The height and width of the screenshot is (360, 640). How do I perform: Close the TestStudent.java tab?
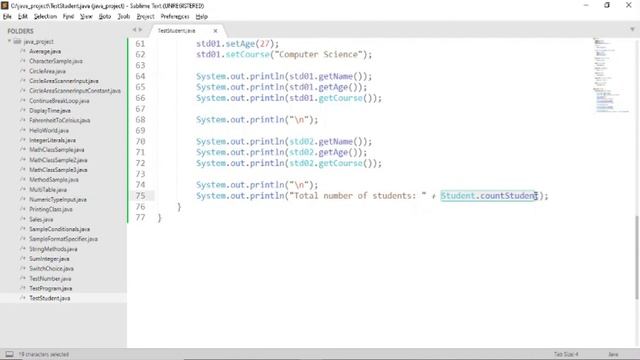(216, 31)
